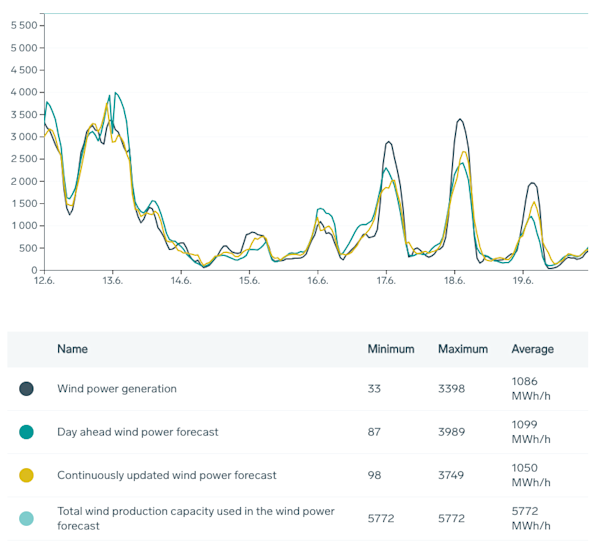The image size is (600, 545).
Task: Click the teal Day ahead forecast swatch
Action: pyautogui.click(x=26, y=432)
